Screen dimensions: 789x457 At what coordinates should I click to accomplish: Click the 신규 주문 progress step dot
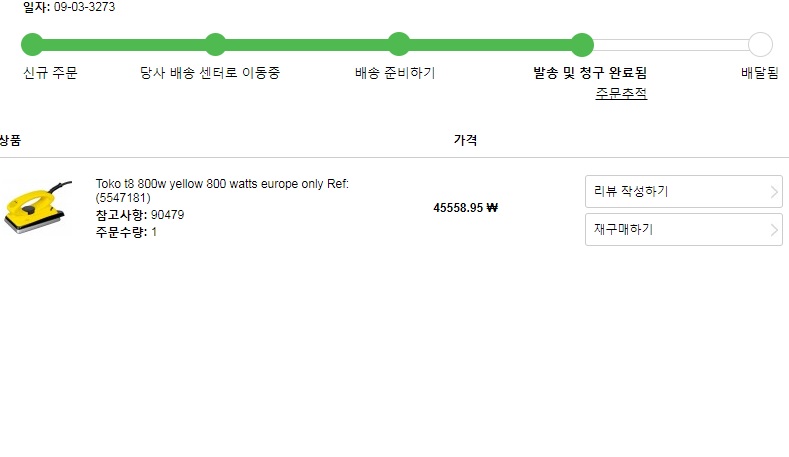(x=32, y=44)
